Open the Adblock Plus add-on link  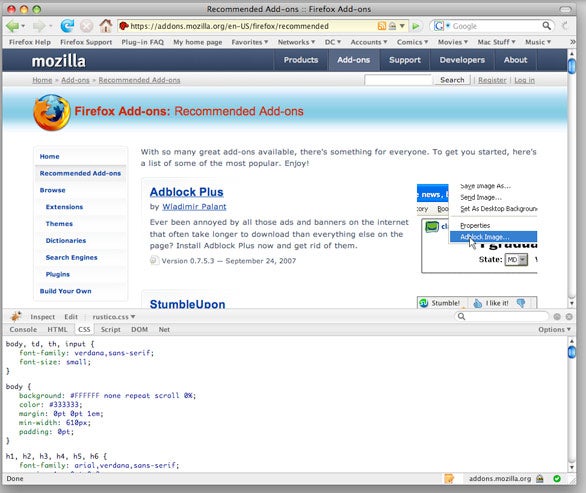186,192
